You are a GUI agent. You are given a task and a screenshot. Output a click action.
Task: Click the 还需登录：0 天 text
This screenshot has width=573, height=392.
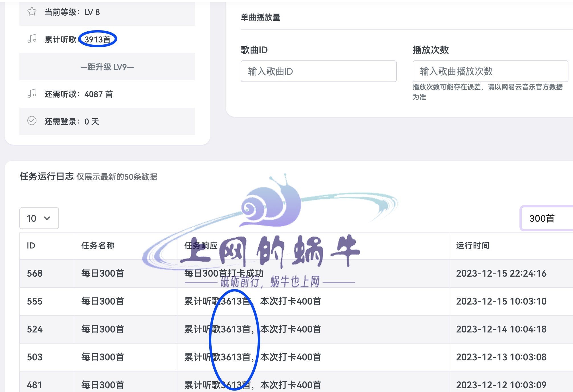[x=72, y=122]
